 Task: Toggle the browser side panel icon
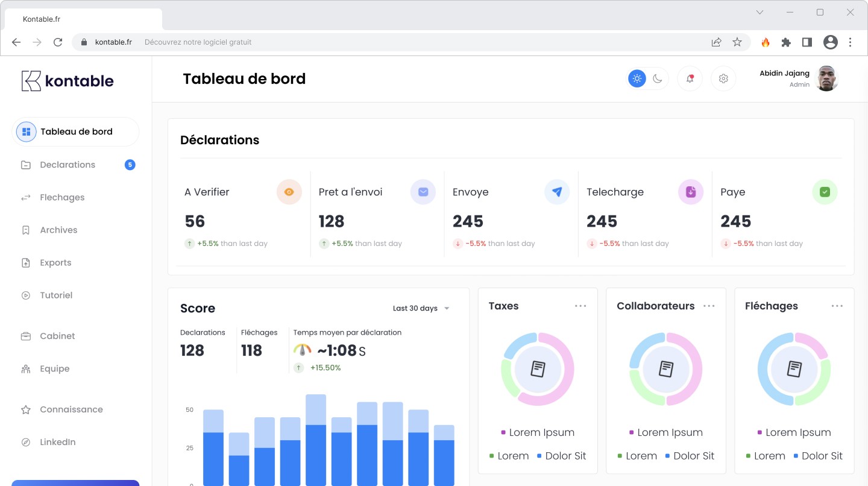[807, 42]
